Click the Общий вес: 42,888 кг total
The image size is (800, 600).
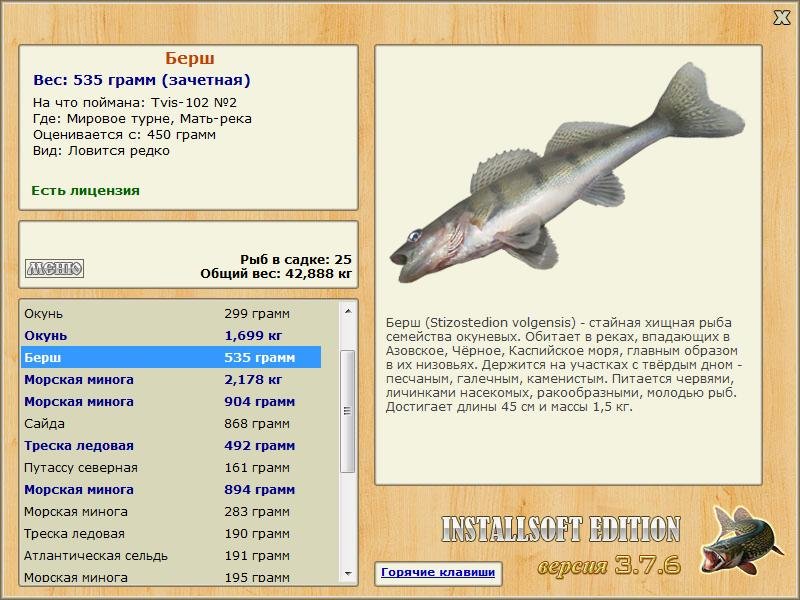(276, 274)
